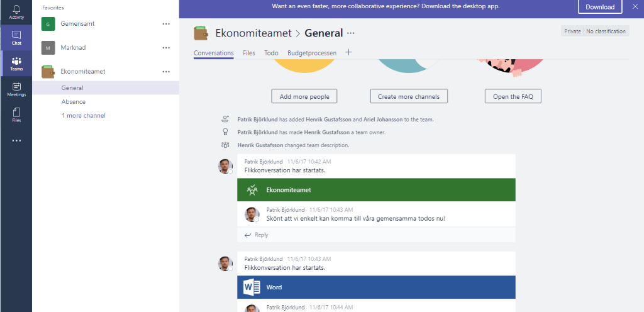Click the Add more people button
644x312 pixels.
coord(304,96)
